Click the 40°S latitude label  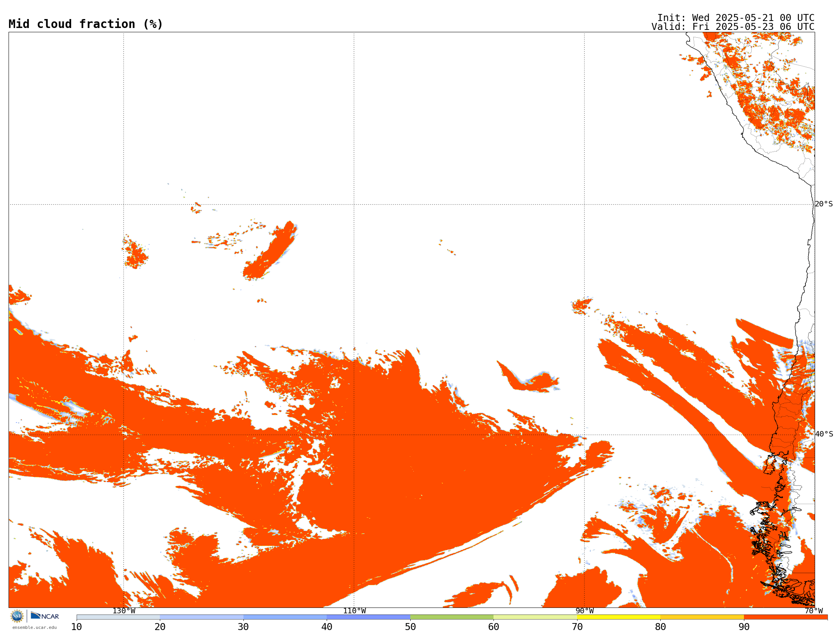[x=824, y=434]
